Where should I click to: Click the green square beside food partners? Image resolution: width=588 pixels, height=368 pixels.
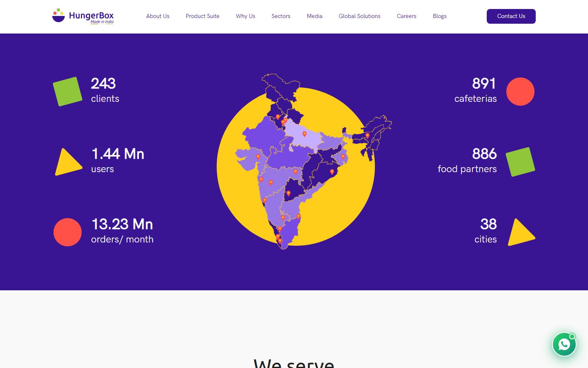520,162
